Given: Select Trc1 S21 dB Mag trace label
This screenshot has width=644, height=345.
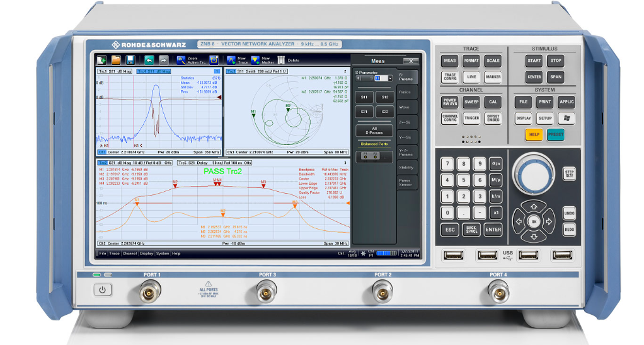Looking at the screenshot, I should tap(115, 71).
